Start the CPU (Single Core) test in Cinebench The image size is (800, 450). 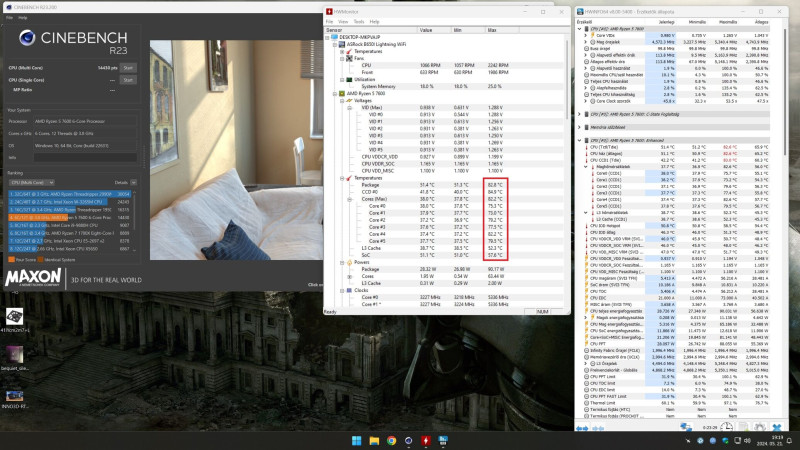(x=128, y=80)
